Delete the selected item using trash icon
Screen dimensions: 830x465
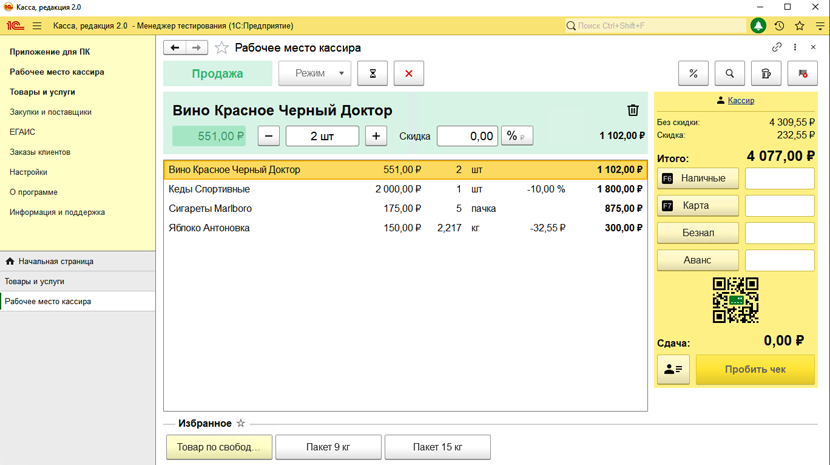click(633, 111)
